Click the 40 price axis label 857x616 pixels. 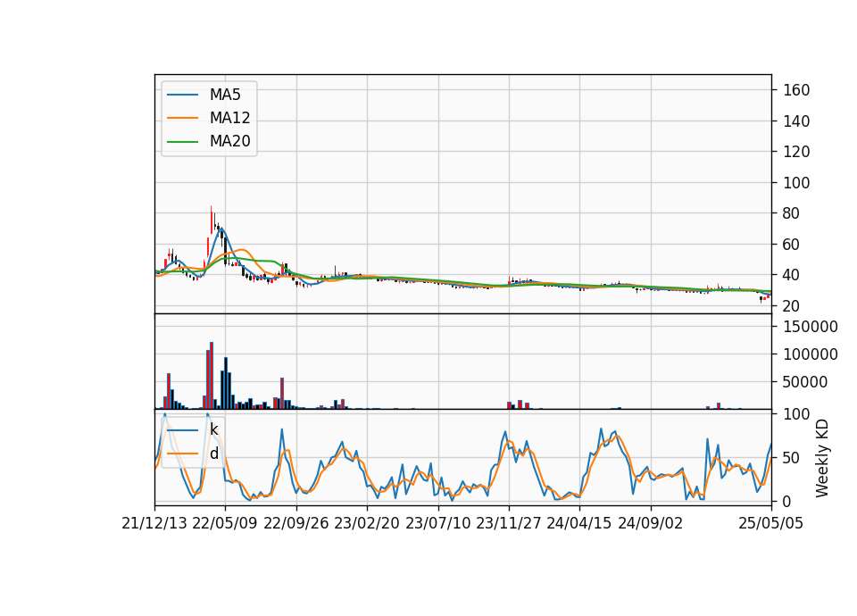point(792,276)
